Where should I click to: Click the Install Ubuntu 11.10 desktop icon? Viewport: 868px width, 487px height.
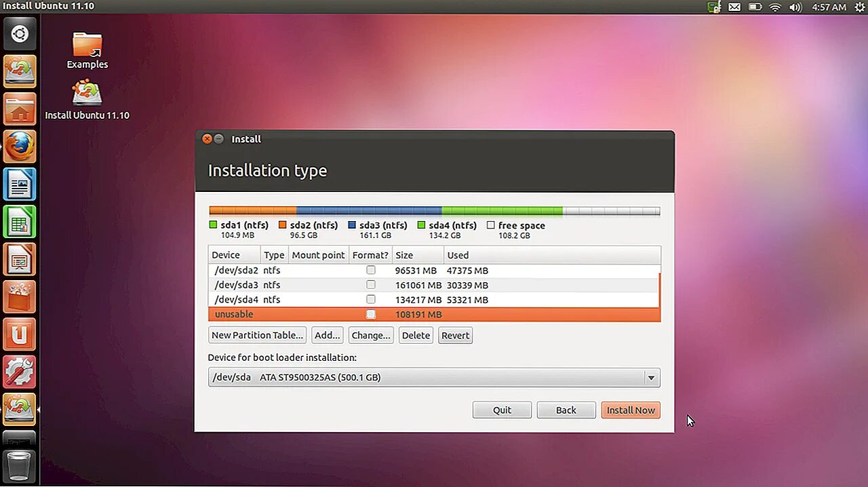click(87, 100)
